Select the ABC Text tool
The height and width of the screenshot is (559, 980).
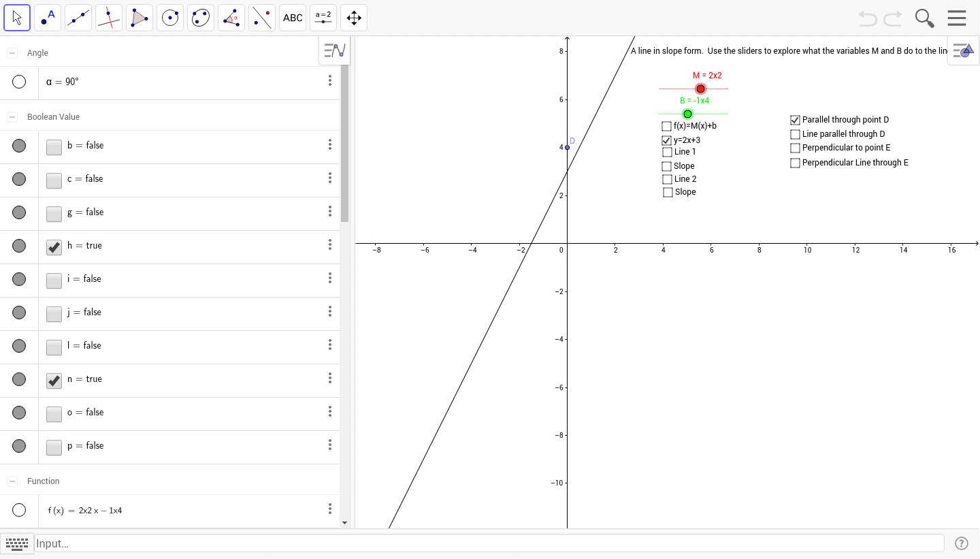tap(293, 18)
